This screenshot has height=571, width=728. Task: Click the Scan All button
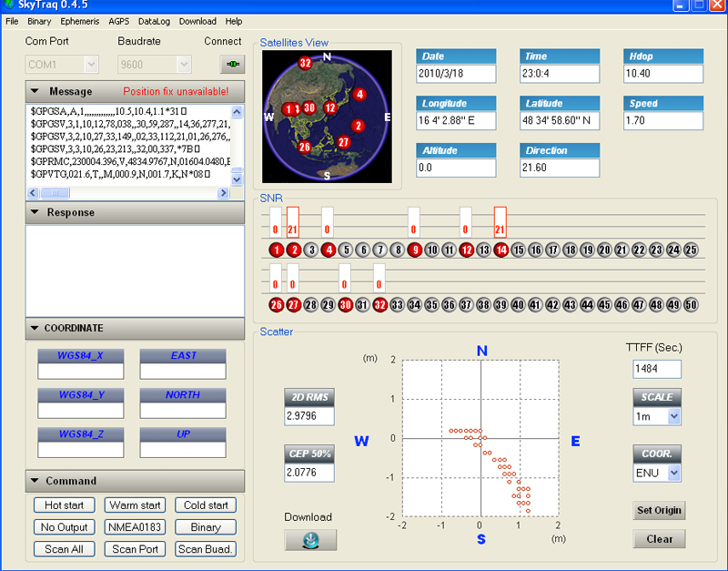point(64,549)
